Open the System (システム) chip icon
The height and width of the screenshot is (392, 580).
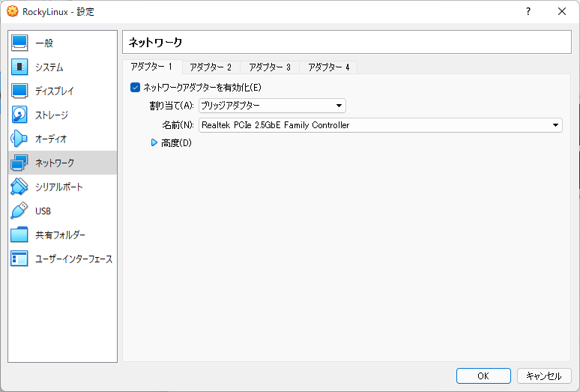(19, 67)
